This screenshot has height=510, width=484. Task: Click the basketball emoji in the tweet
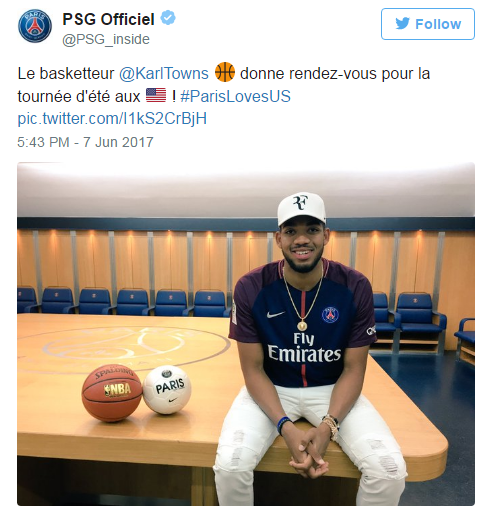click(225, 72)
